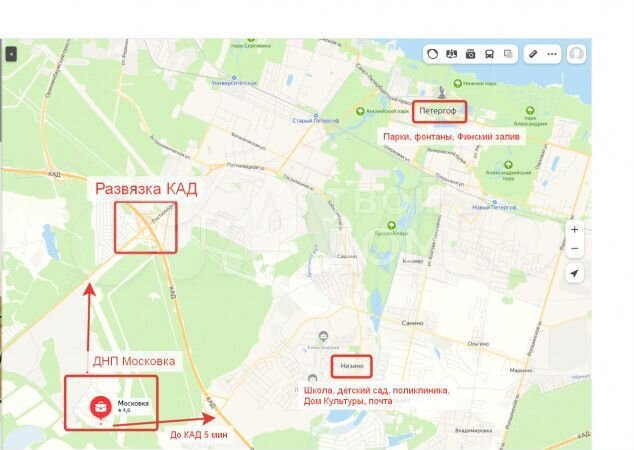
Task: Enable street panoramas camera icon
Action: pos(470,54)
